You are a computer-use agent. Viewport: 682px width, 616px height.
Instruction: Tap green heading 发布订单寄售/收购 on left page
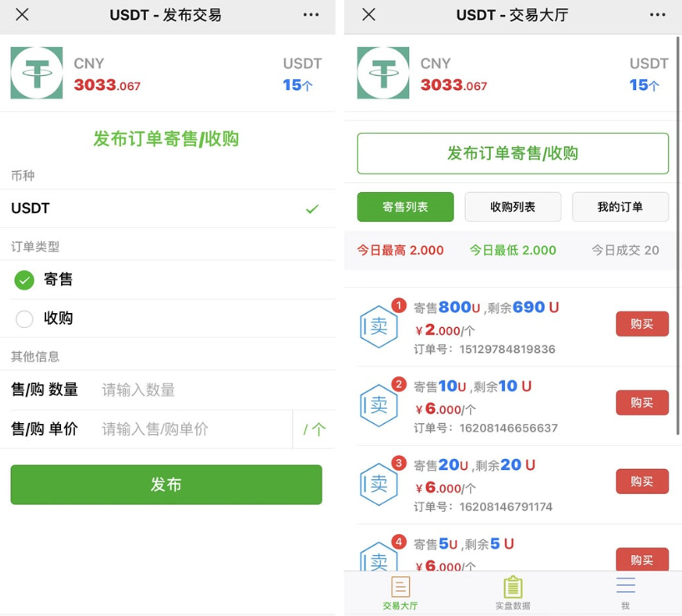coord(166,139)
